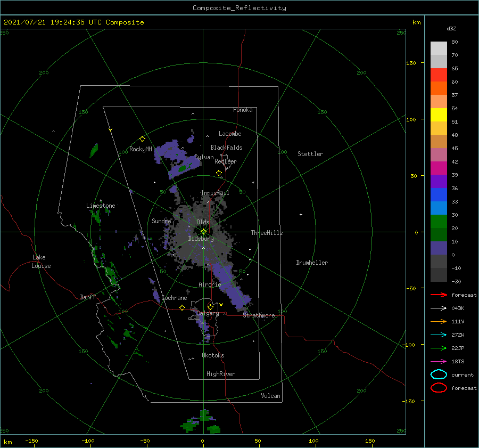Click the dBZ legend heading
479x448 pixels.
(451, 28)
